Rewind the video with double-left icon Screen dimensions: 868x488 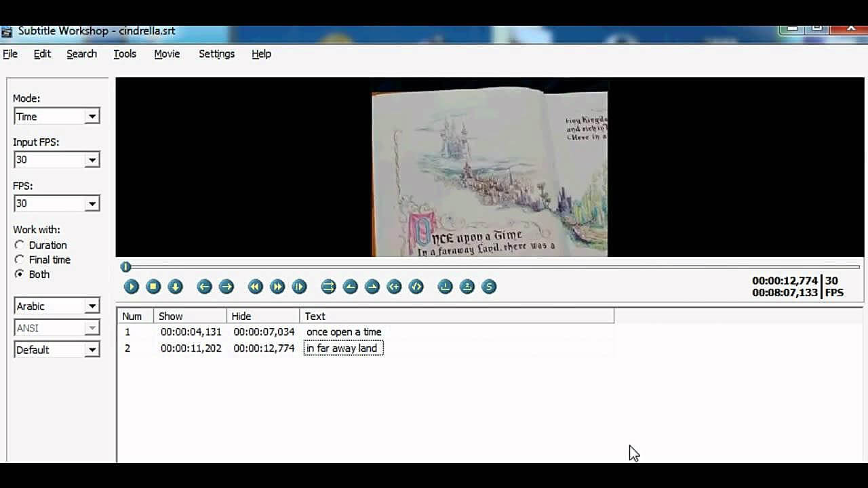[255, 287]
